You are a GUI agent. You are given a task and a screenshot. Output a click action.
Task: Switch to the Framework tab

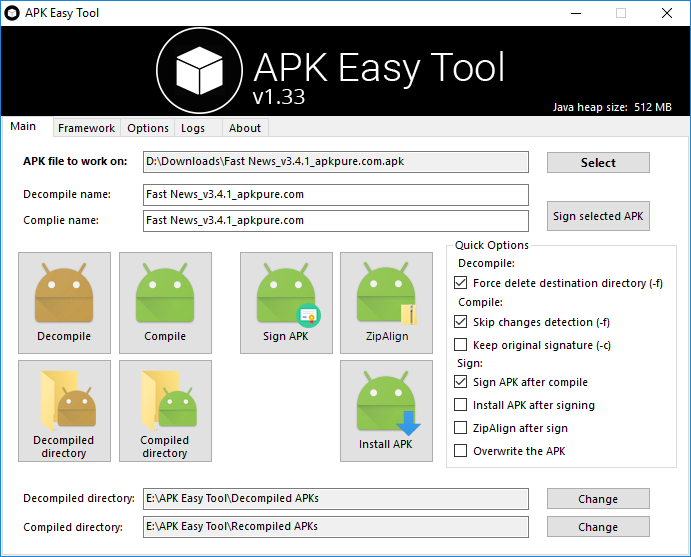tap(86, 128)
